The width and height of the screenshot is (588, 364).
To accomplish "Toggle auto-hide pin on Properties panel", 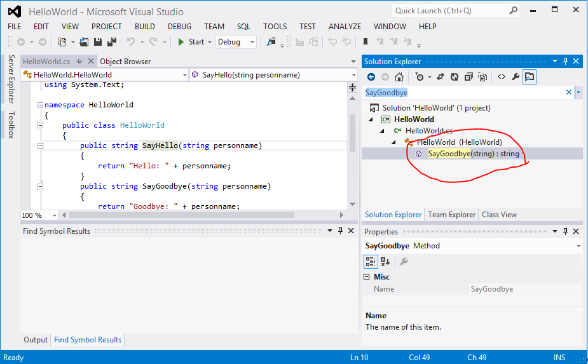I will pyautogui.click(x=566, y=231).
